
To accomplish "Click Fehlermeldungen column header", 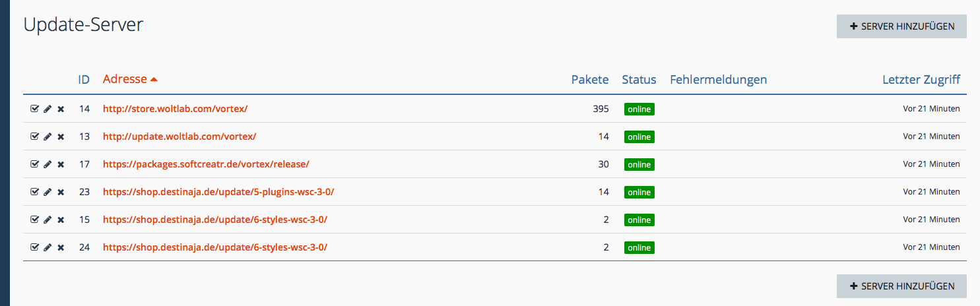I will [x=718, y=80].
